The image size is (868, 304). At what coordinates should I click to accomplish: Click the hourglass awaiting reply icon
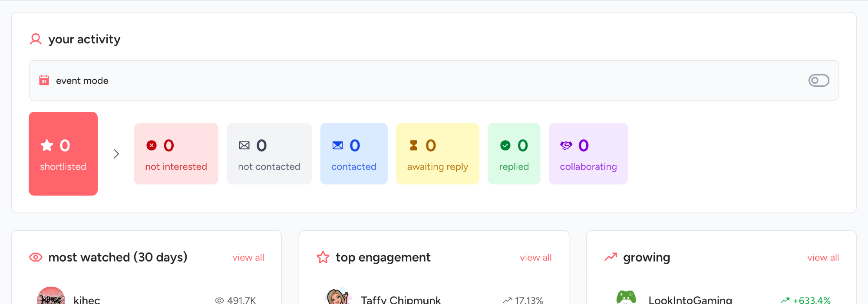click(x=414, y=146)
